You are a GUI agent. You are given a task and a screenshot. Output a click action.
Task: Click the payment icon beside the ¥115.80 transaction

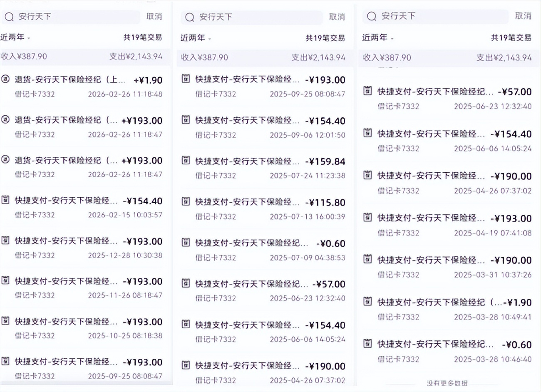186,202
